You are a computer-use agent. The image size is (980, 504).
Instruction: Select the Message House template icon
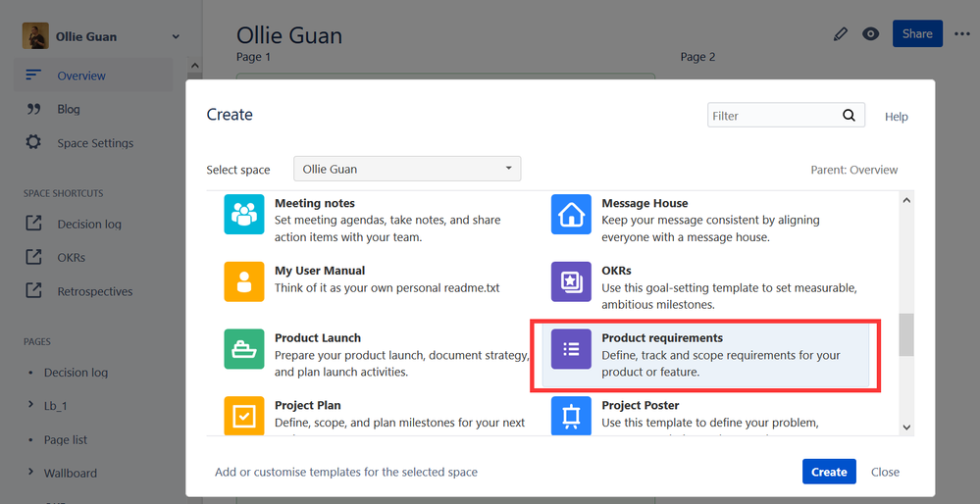[x=571, y=214]
